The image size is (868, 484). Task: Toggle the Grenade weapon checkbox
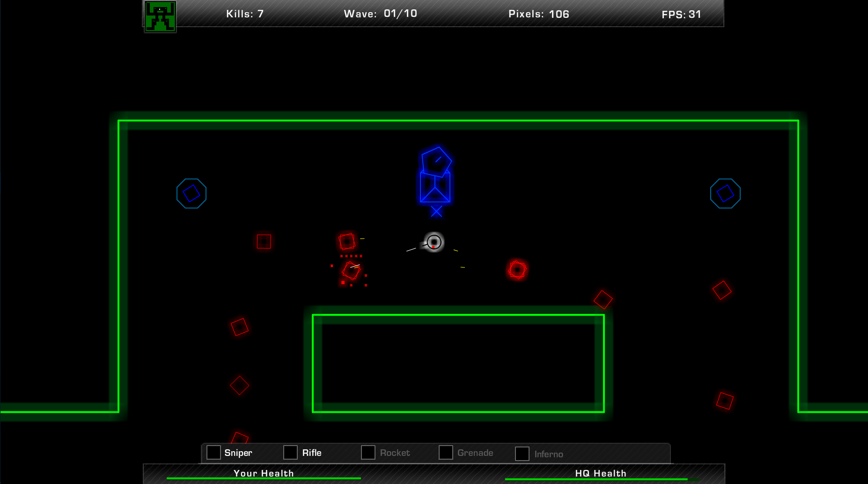coord(446,453)
